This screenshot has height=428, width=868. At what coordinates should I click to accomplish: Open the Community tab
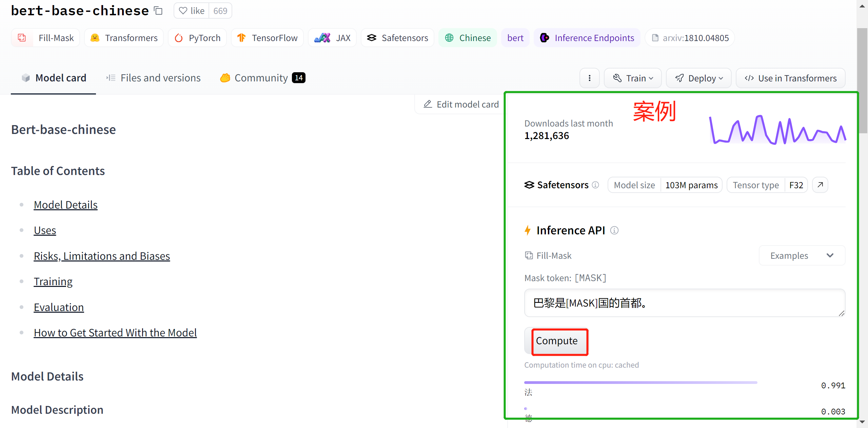click(x=262, y=78)
